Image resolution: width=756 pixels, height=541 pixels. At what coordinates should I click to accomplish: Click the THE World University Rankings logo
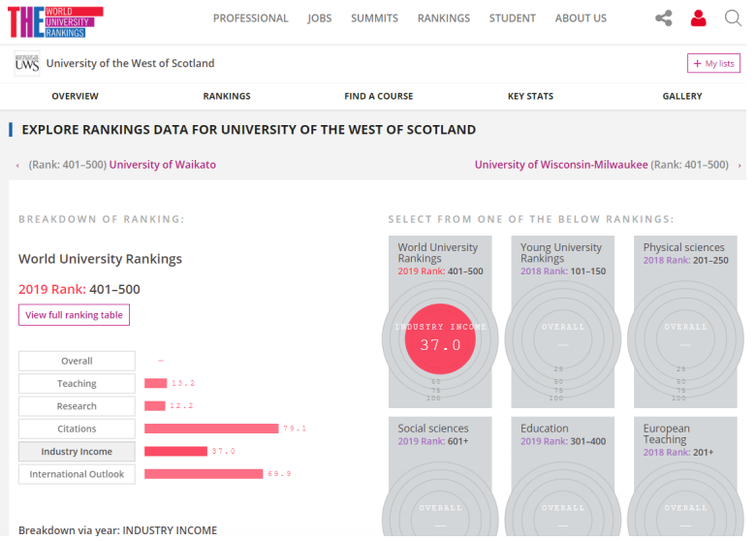coord(55,21)
